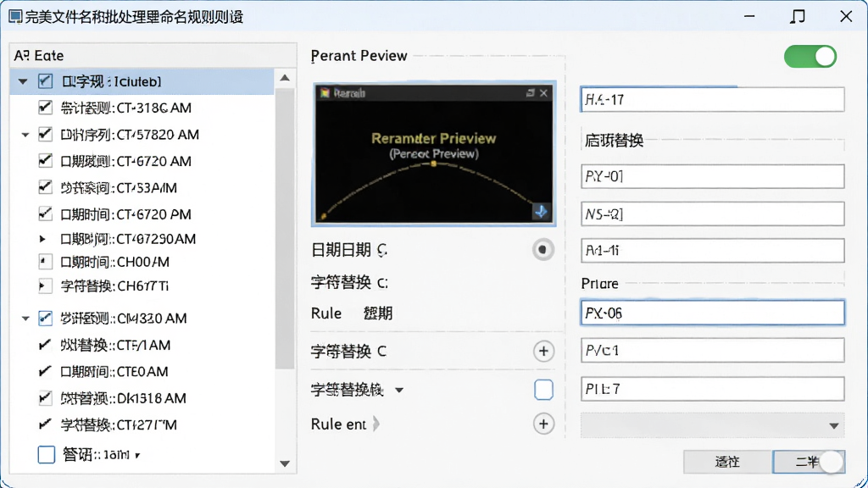Close the embedded preview window
This screenshot has width=868, height=488.
[x=543, y=93]
